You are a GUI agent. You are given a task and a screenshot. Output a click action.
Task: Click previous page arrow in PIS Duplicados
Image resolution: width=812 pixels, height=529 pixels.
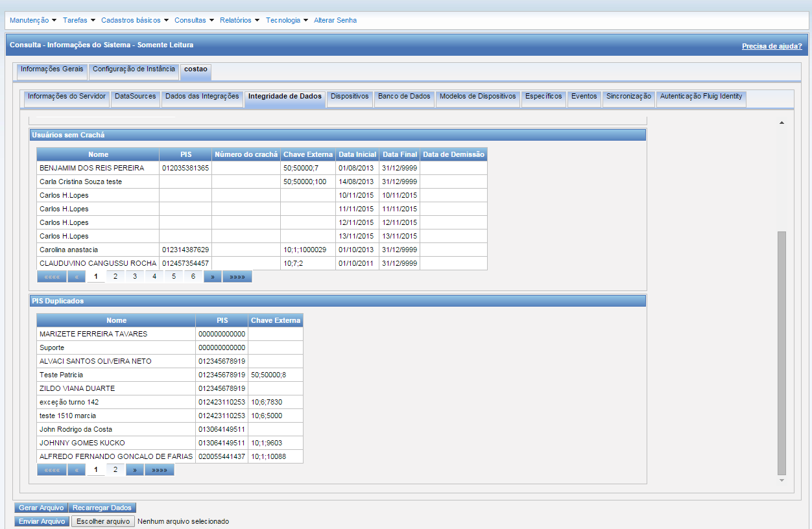77,469
